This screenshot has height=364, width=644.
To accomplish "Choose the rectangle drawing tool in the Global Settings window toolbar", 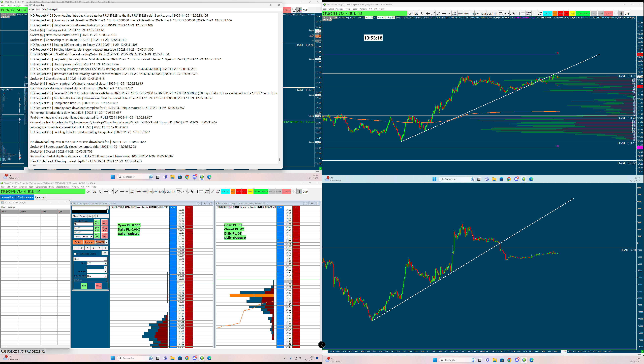I will point(196,192).
